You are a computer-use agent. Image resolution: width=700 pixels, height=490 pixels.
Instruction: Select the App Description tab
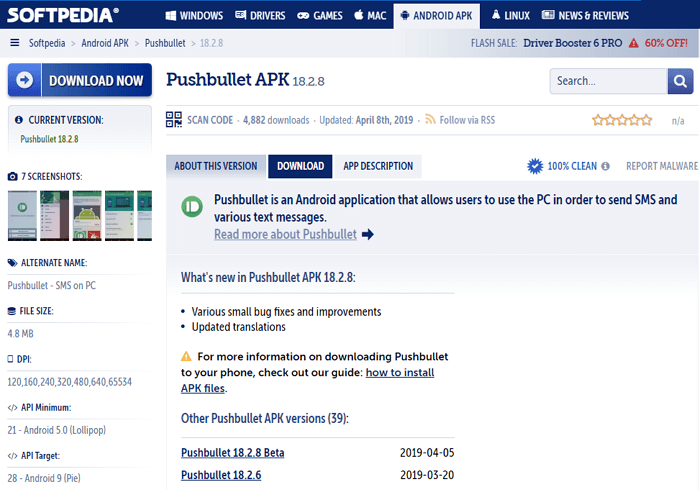(x=378, y=166)
